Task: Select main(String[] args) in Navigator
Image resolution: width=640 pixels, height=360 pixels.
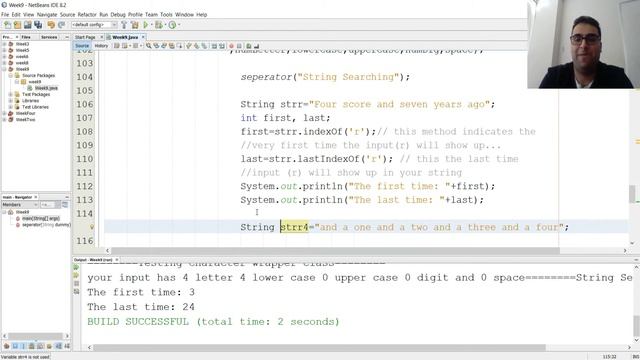Action: click(41, 219)
